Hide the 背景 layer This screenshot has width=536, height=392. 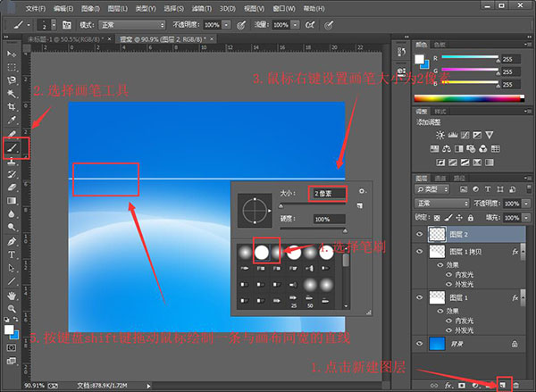(420, 344)
